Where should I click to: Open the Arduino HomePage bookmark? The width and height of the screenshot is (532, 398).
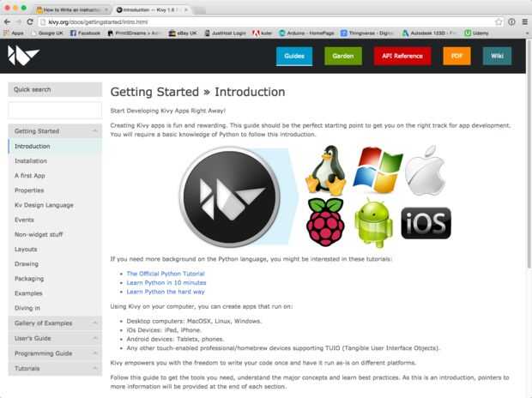coord(306,33)
